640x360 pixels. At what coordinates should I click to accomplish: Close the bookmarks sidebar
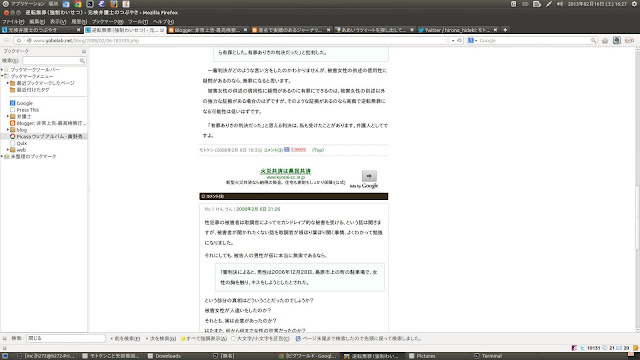coord(84,51)
